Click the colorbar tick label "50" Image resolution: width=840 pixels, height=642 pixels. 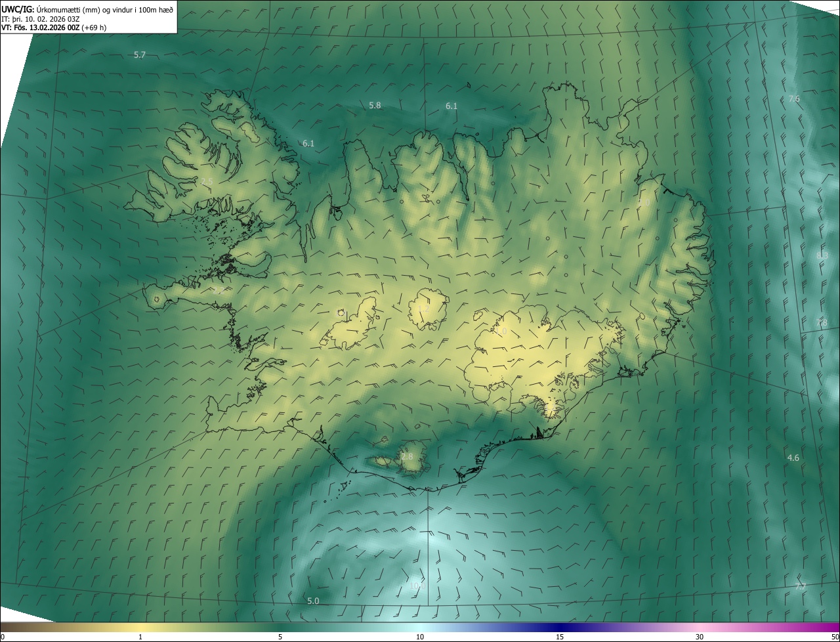pyautogui.click(x=835, y=637)
